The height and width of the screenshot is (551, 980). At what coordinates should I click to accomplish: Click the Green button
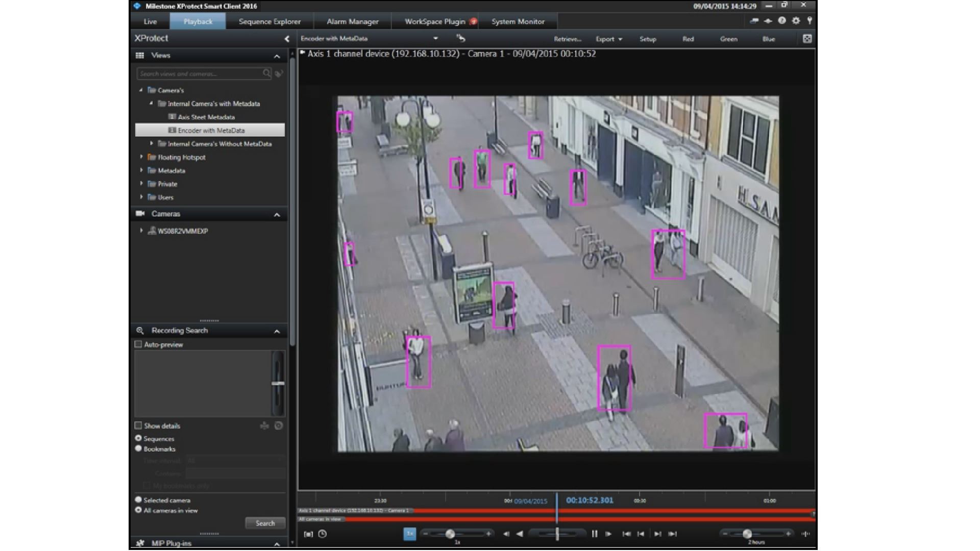point(728,39)
